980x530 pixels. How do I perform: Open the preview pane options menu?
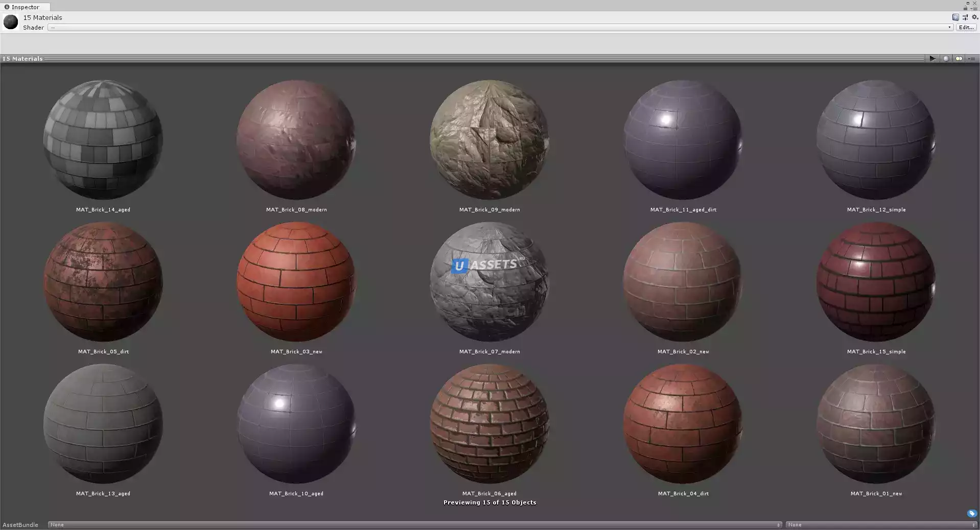pos(972,59)
